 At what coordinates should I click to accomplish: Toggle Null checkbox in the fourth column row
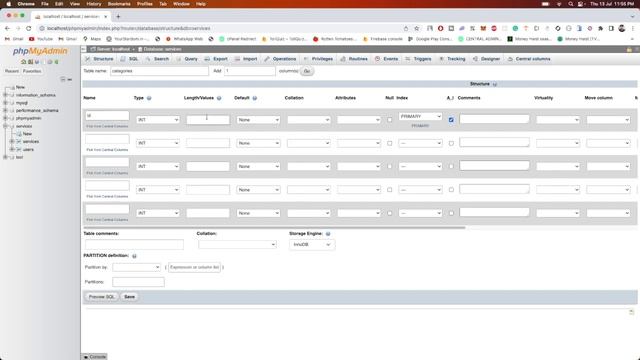(x=389, y=190)
